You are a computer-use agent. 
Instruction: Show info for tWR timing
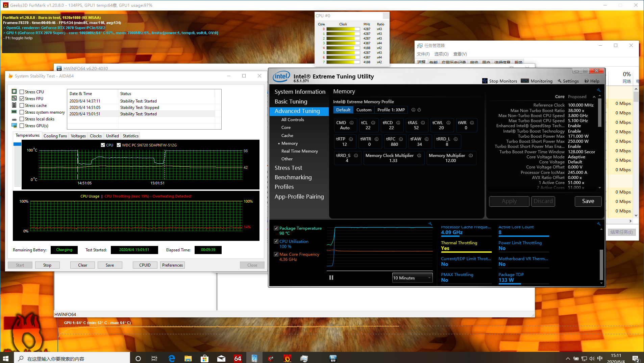(472, 123)
